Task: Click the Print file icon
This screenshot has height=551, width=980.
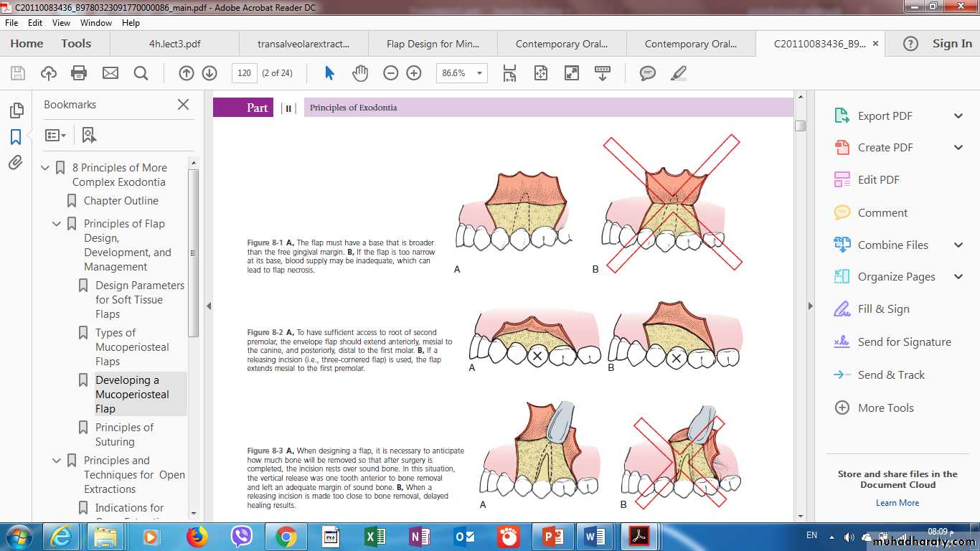Action: 79,73
